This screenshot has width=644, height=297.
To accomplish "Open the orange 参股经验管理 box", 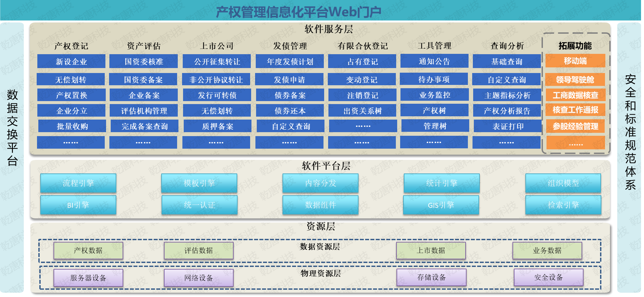I will coord(576,126).
